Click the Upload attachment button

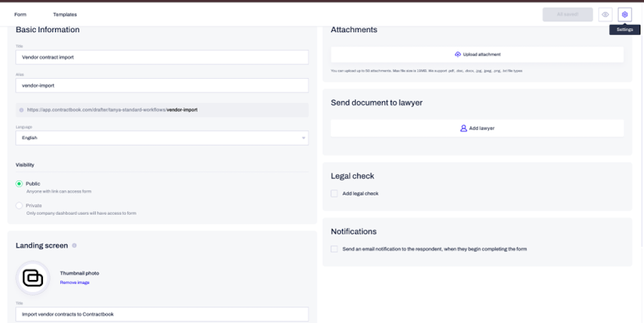tap(477, 54)
